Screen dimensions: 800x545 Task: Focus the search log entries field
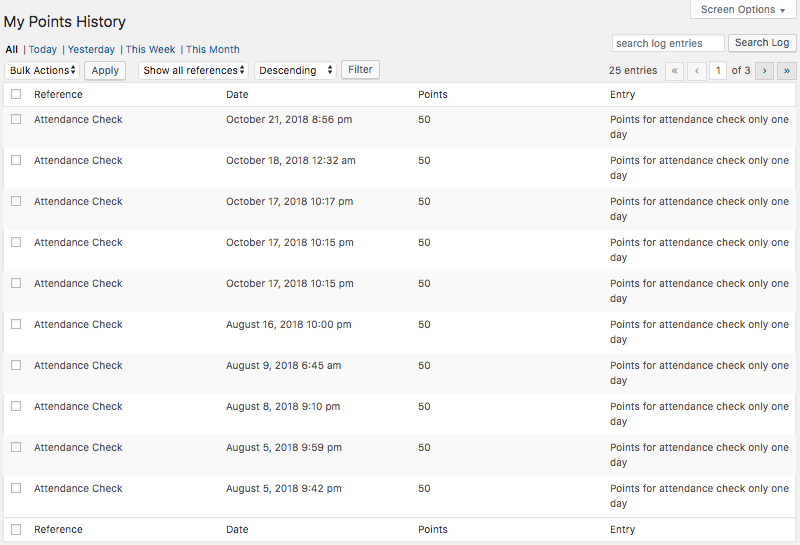point(668,43)
